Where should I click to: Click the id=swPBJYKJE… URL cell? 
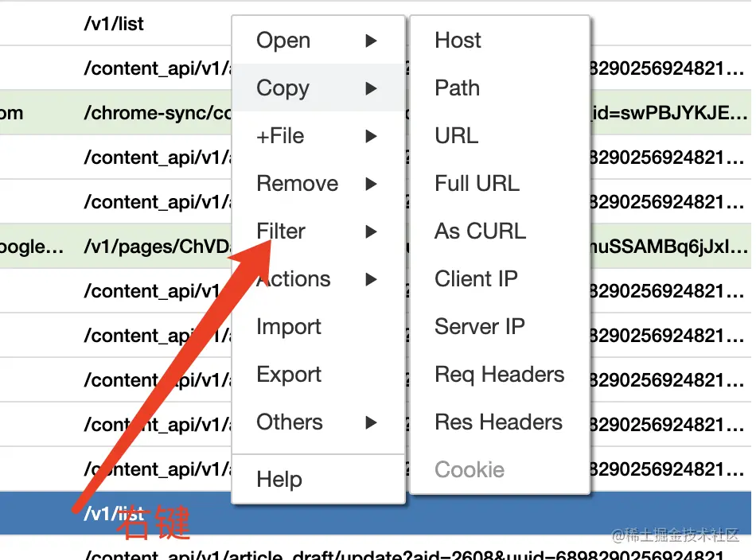[670, 113]
